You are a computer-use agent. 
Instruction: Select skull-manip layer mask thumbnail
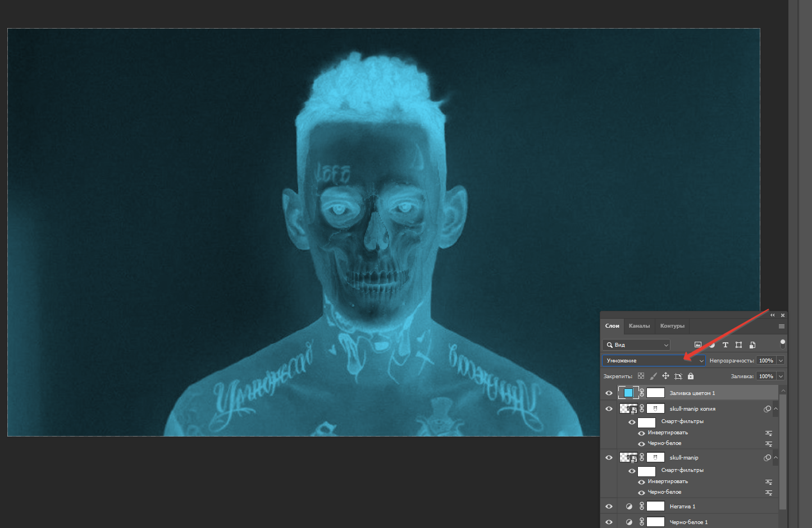[655, 457]
